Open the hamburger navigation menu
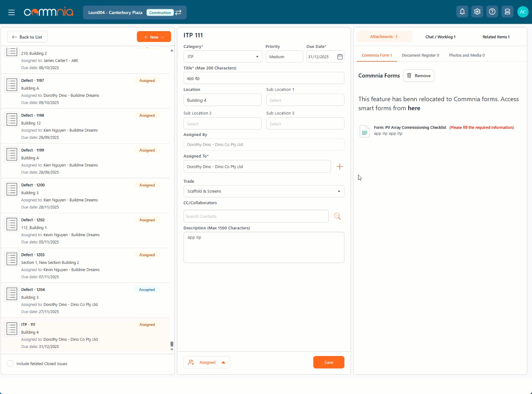Image resolution: width=532 pixels, height=394 pixels. pyautogui.click(x=11, y=12)
